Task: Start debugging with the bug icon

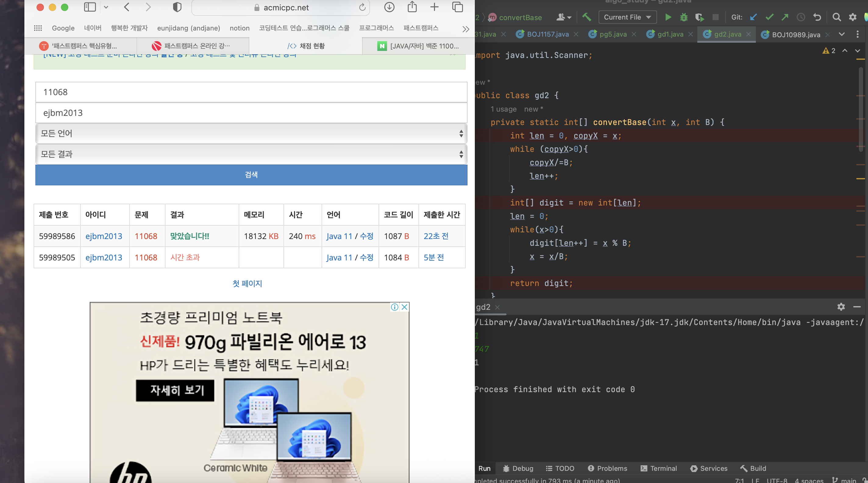Action: (x=684, y=17)
